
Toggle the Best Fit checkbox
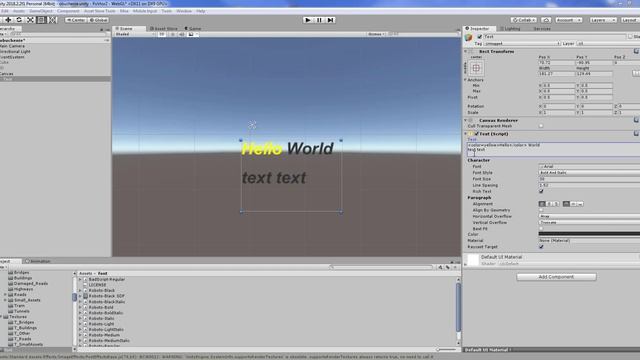click(541, 229)
